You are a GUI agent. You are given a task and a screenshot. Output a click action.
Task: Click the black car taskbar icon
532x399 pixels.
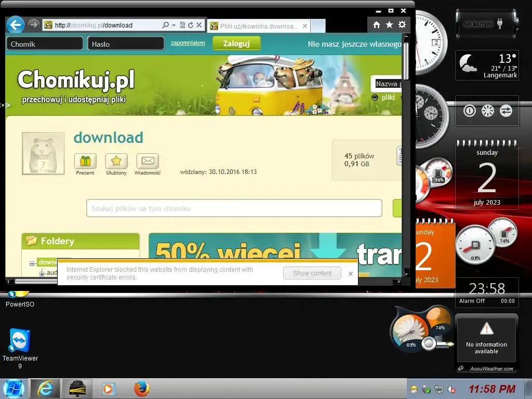point(77,389)
